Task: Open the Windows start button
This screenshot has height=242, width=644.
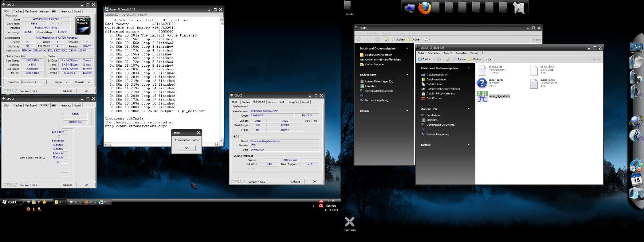Action: 10,202
